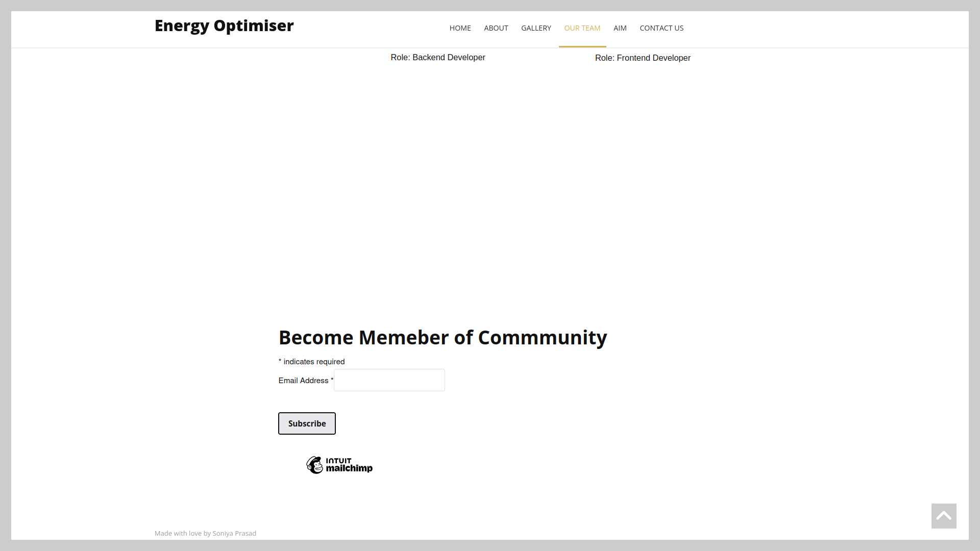
Task: Open the GALLERY menu item
Action: pos(536,28)
